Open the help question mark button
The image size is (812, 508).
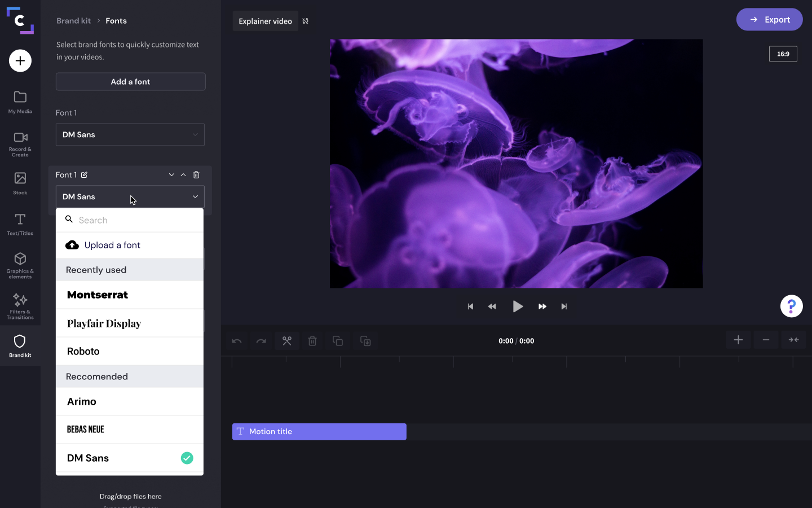(792, 306)
